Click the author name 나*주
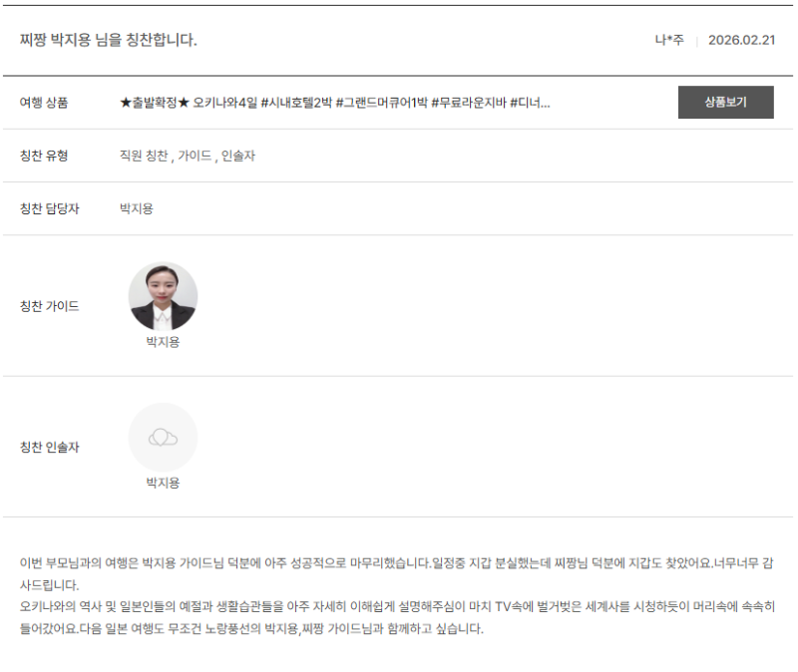The image size is (798, 672). tap(668, 41)
